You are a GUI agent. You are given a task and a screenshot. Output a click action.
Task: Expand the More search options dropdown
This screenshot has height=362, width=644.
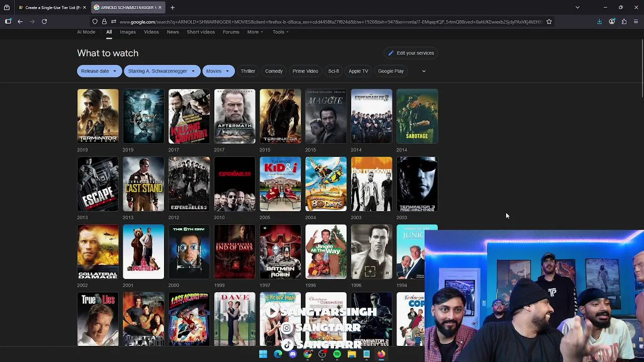[x=255, y=32]
